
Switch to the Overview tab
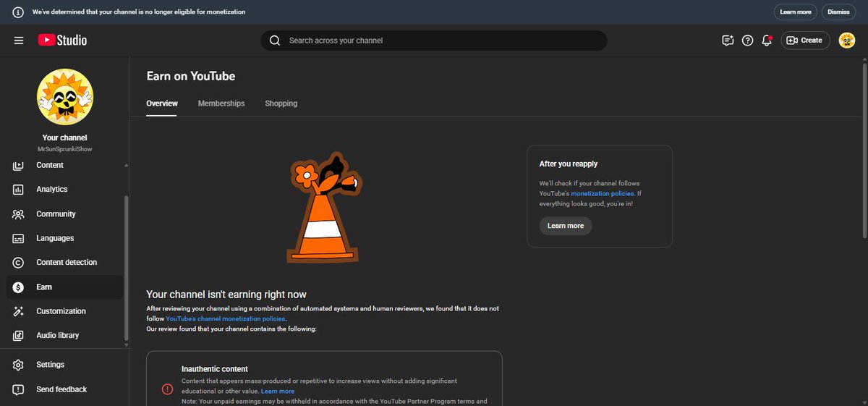click(162, 103)
